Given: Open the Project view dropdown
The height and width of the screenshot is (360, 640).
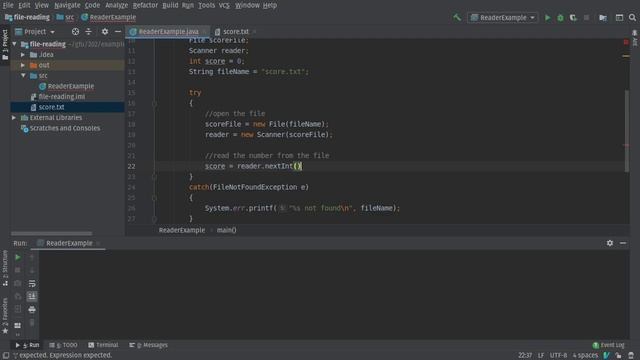Looking at the screenshot, I should pyautogui.click(x=35, y=31).
